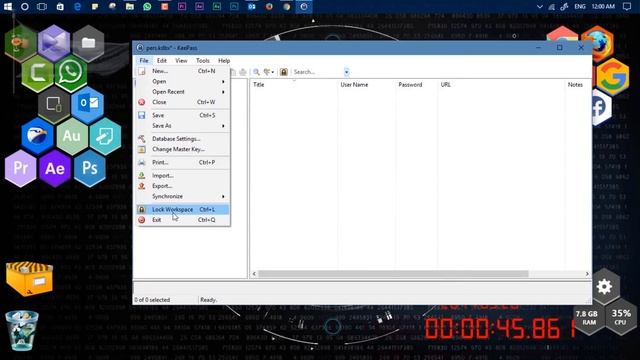This screenshot has height=360, width=640.
Task: Click the settings gear hexagon widget
Action: [x=604, y=286]
